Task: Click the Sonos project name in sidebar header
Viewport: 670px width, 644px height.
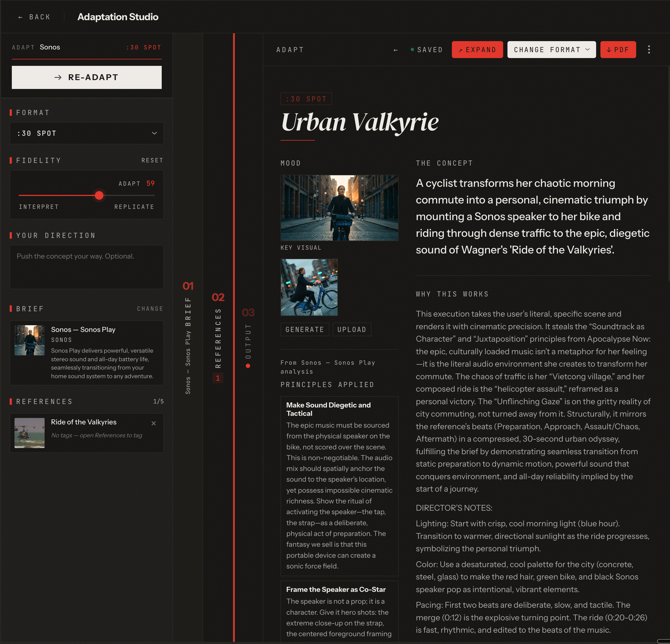Action: [x=50, y=47]
